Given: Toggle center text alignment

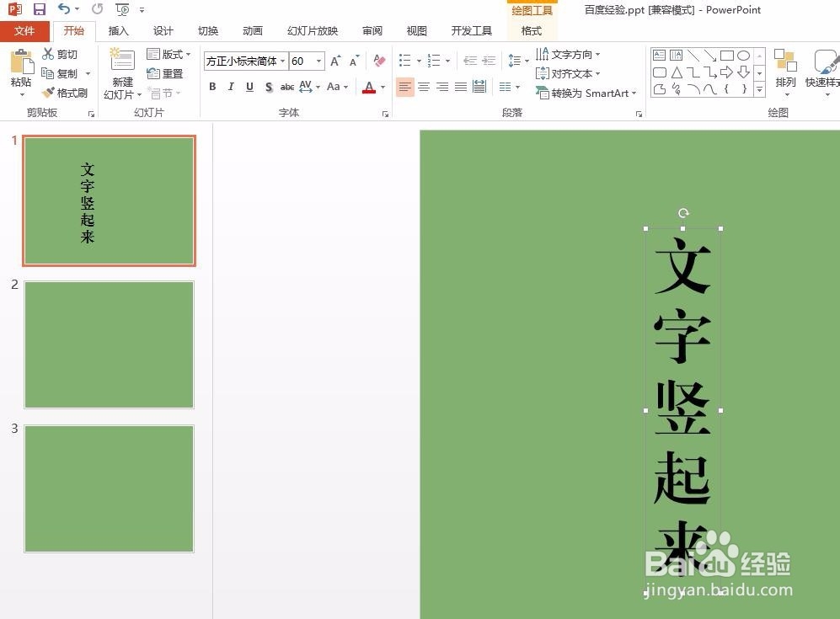Looking at the screenshot, I should coord(424,86).
